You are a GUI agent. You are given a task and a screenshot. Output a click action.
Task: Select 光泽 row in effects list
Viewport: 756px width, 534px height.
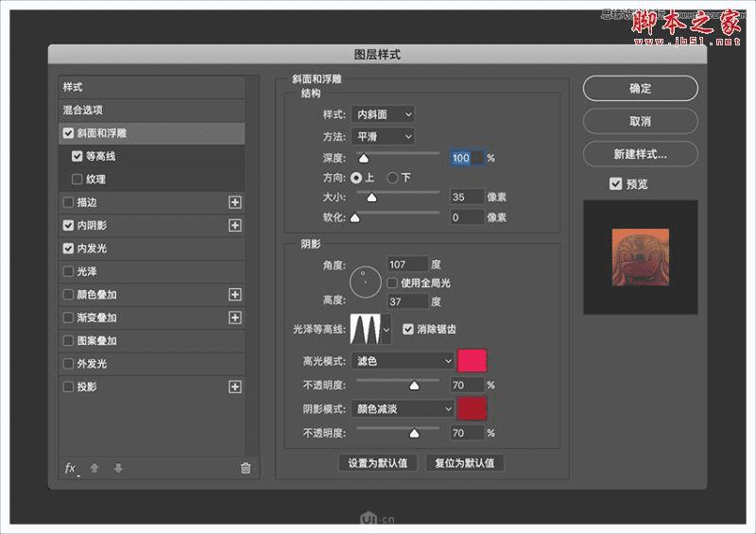(151, 271)
